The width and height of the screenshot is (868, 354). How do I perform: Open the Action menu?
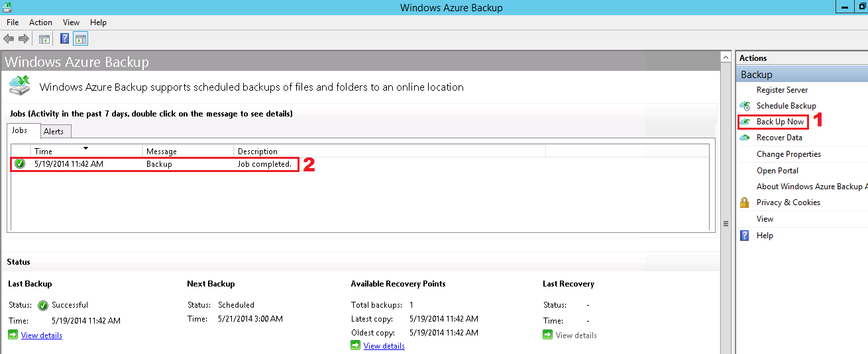click(x=40, y=22)
